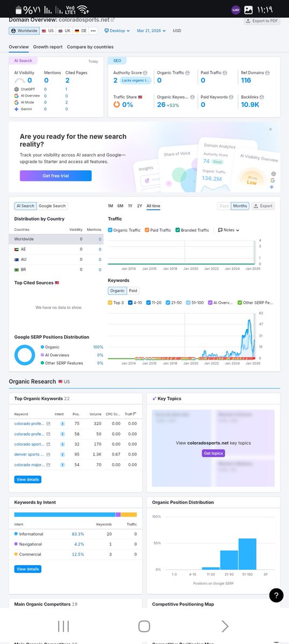This screenshot has width=289, height=644.
Task: Select the US database chip
Action: point(48,31)
